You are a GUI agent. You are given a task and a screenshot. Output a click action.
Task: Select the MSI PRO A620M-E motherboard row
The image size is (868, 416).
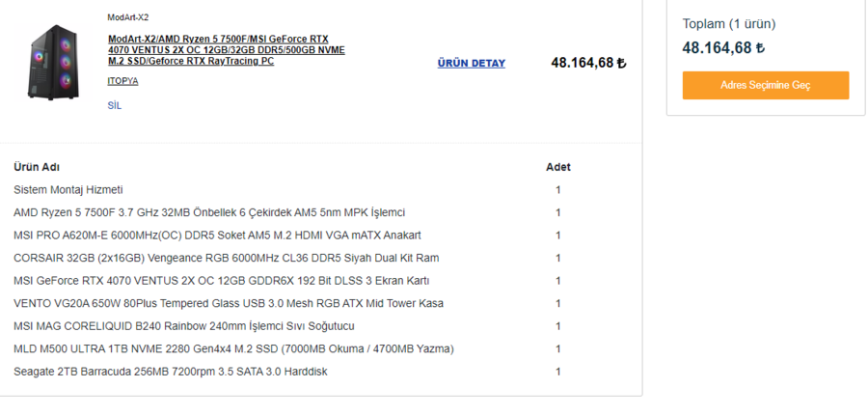coord(217,236)
